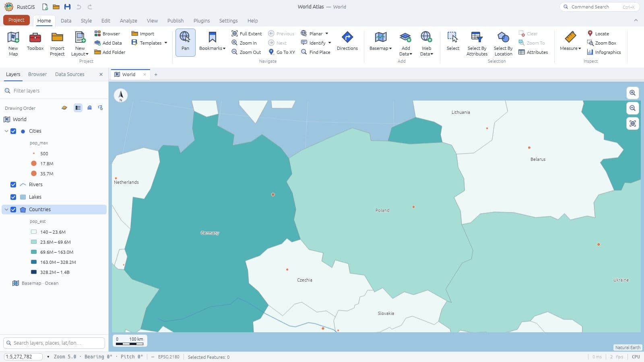Open the Web Data dropdown

426,44
